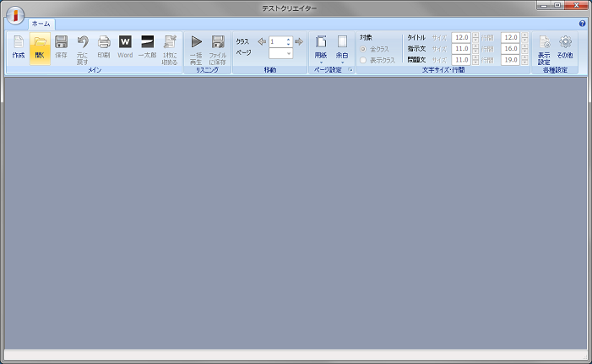The width and height of the screenshot is (592, 364).
Task: Select the 表示クラス radio button
Action: tap(364, 60)
